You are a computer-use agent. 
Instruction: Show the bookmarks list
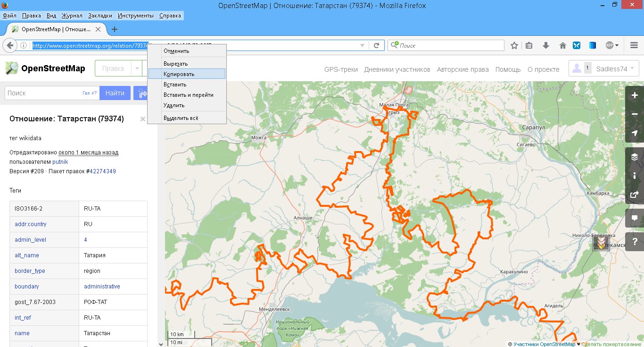pyautogui.click(x=529, y=45)
